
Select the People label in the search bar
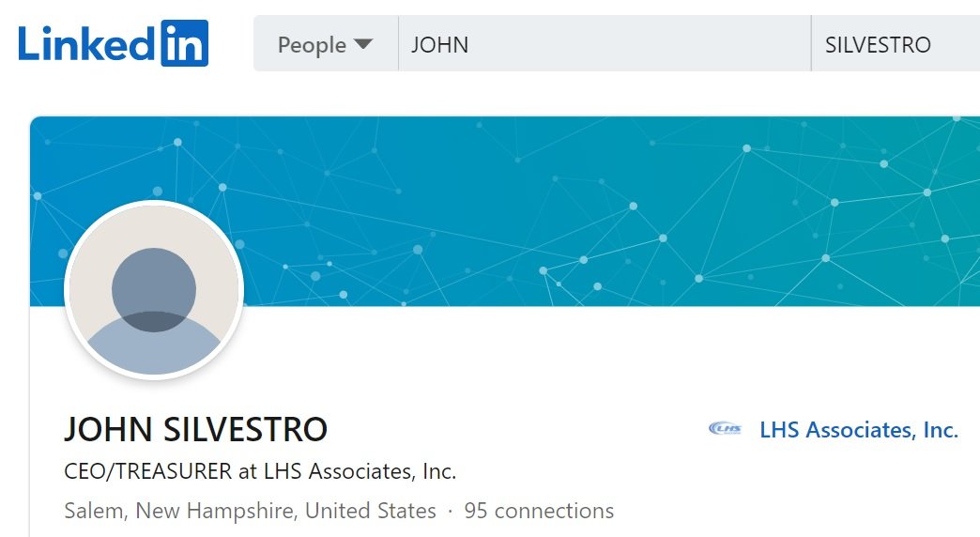point(312,45)
